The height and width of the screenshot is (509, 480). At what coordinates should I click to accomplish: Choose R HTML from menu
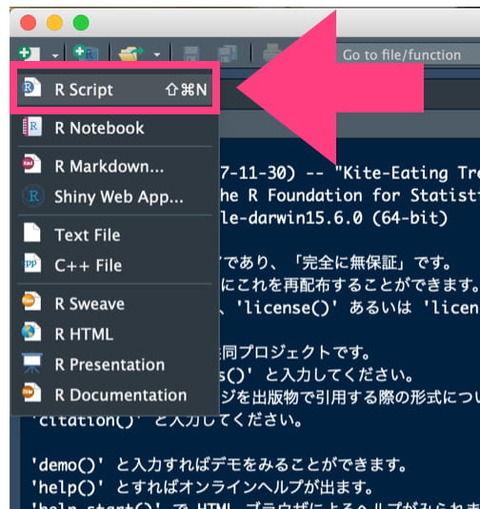[x=115, y=334]
